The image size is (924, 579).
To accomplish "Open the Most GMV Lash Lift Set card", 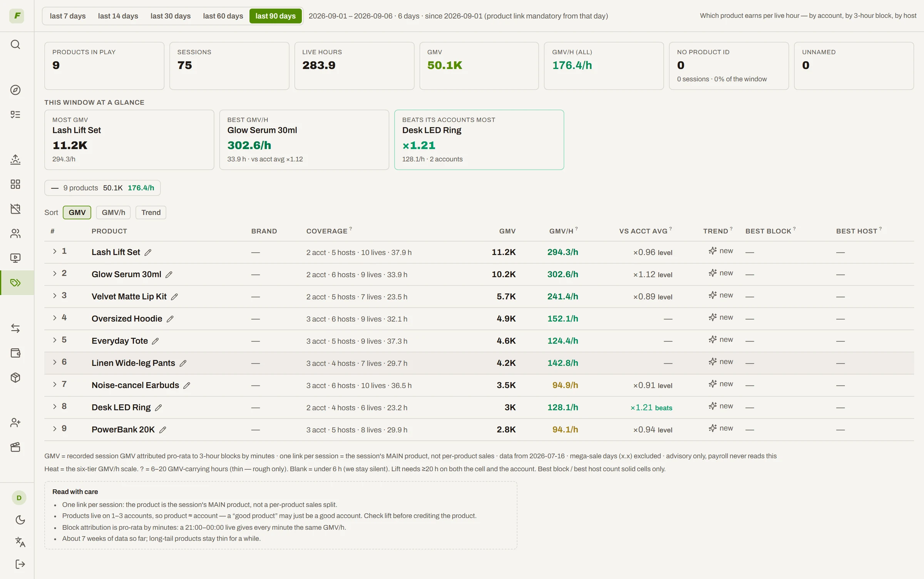I will (129, 140).
